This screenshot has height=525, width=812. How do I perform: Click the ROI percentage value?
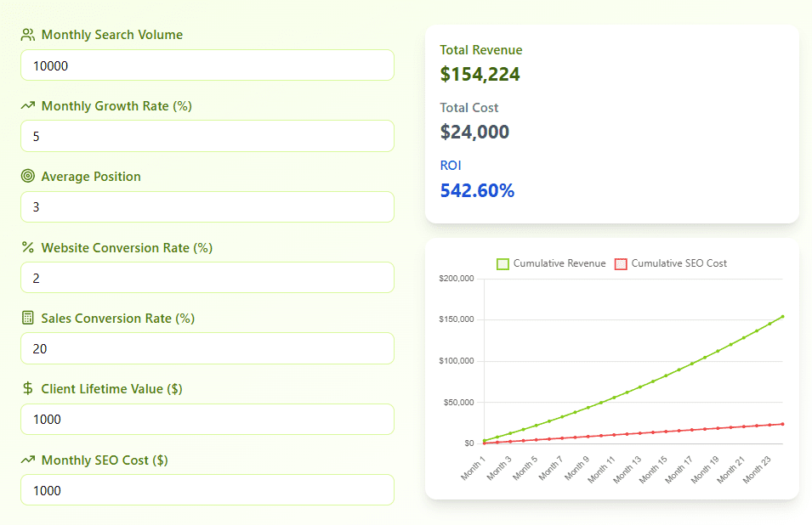point(477,191)
